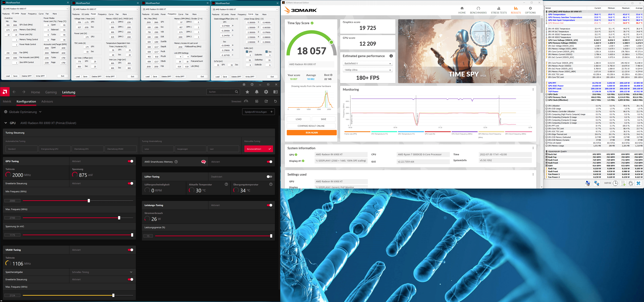This screenshot has height=302, width=644.
Task: Toggle the GPU-Tuning switch
Action: tap(130, 161)
